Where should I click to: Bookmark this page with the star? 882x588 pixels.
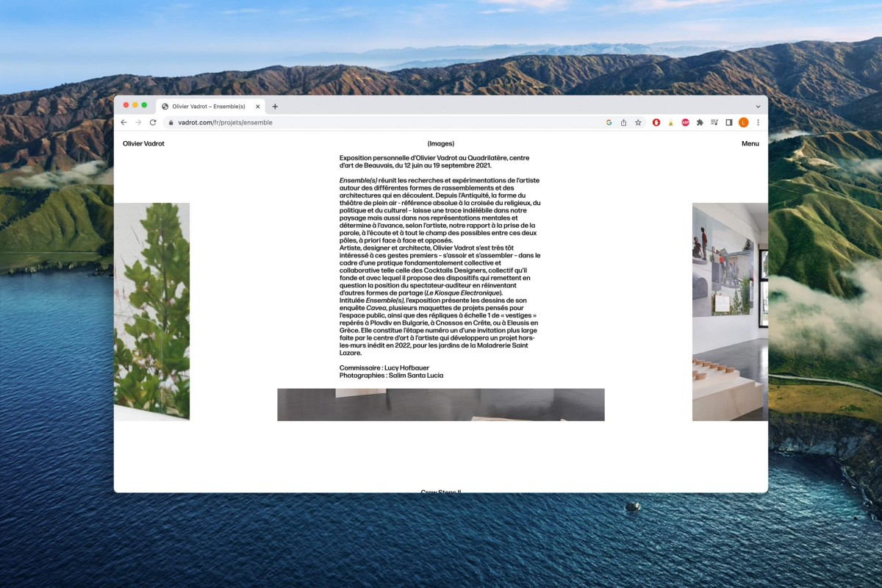(638, 123)
